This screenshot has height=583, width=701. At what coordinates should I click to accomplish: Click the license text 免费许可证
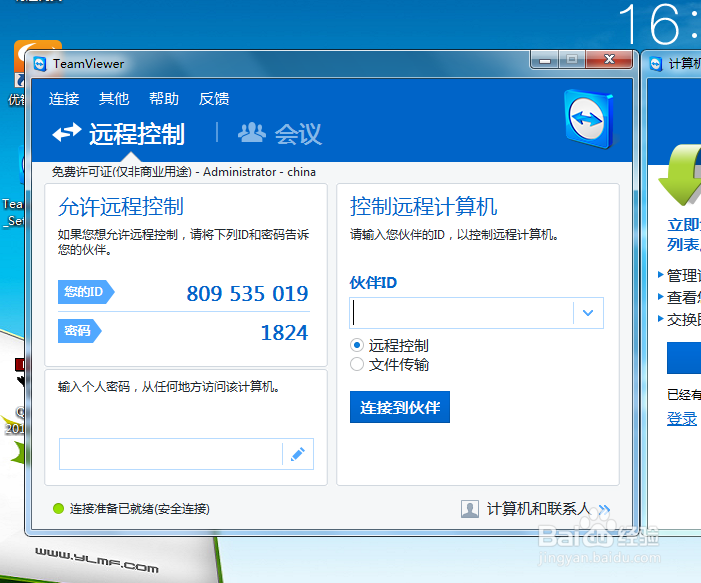click(122, 172)
